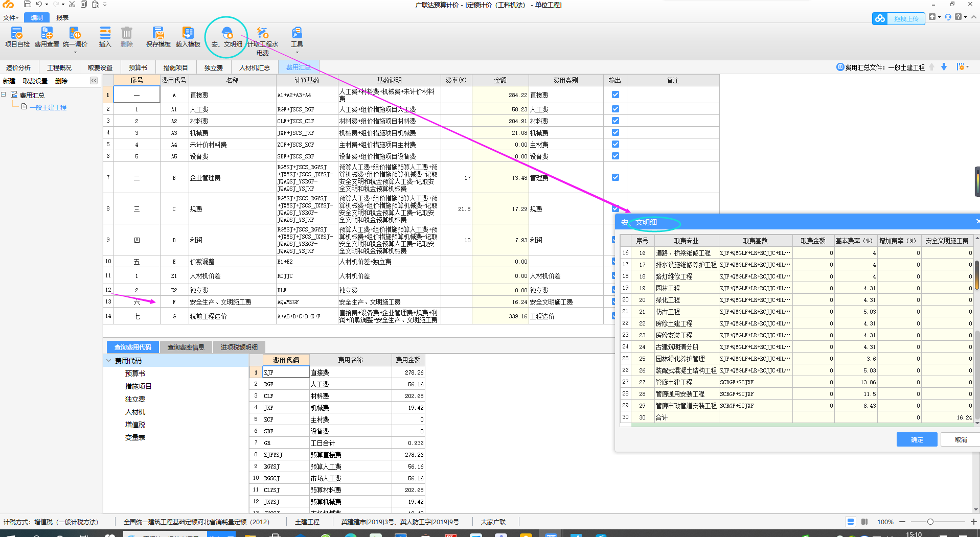Click the 新建 button in the left panel
This screenshot has height=537, width=980.
click(9, 81)
